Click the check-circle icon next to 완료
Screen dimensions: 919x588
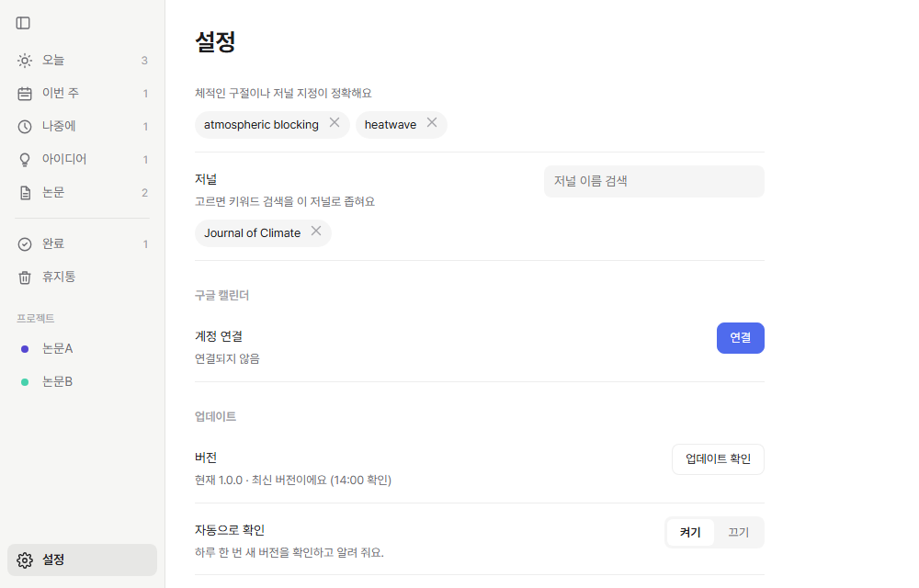tap(25, 244)
